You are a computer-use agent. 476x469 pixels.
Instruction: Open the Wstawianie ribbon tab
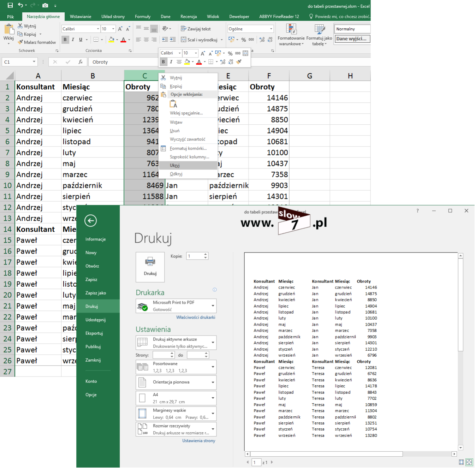tap(81, 17)
